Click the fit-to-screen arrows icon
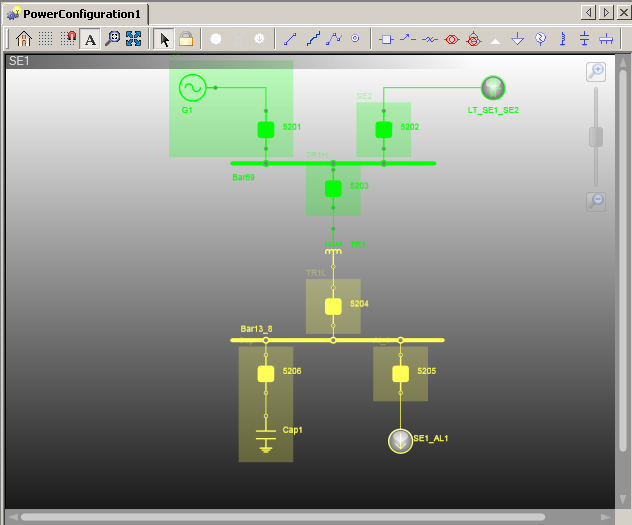The width and height of the screenshot is (632, 525). click(x=133, y=39)
